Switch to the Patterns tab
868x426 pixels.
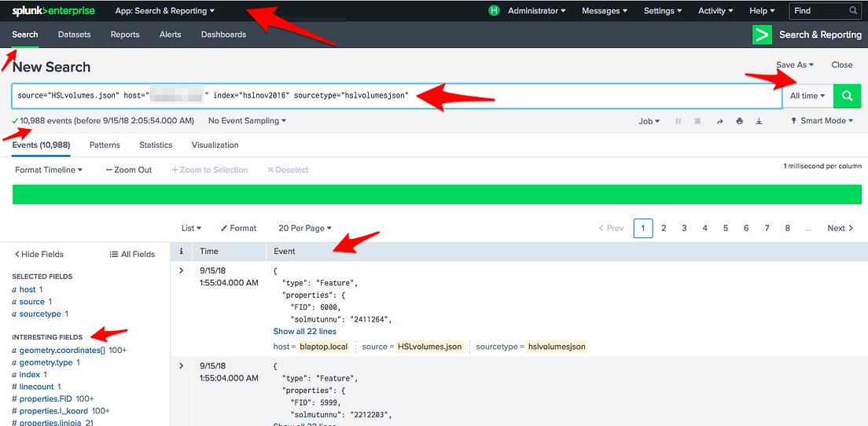[x=105, y=145]
